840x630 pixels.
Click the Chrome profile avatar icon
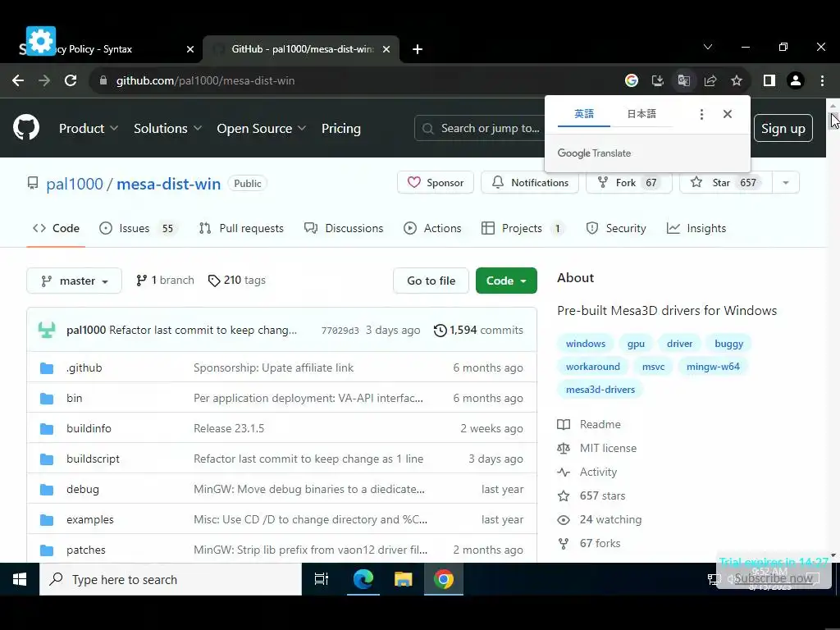click(796, 80)
